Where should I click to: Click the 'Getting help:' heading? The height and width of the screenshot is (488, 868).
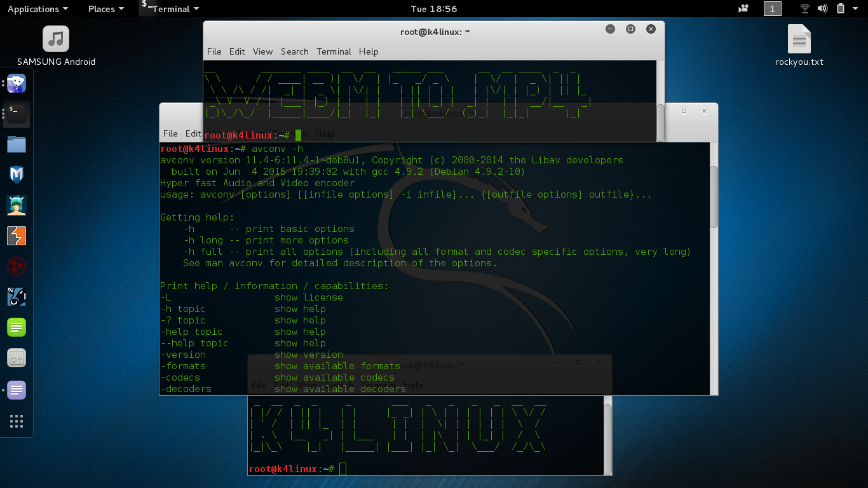pos(197,217)
